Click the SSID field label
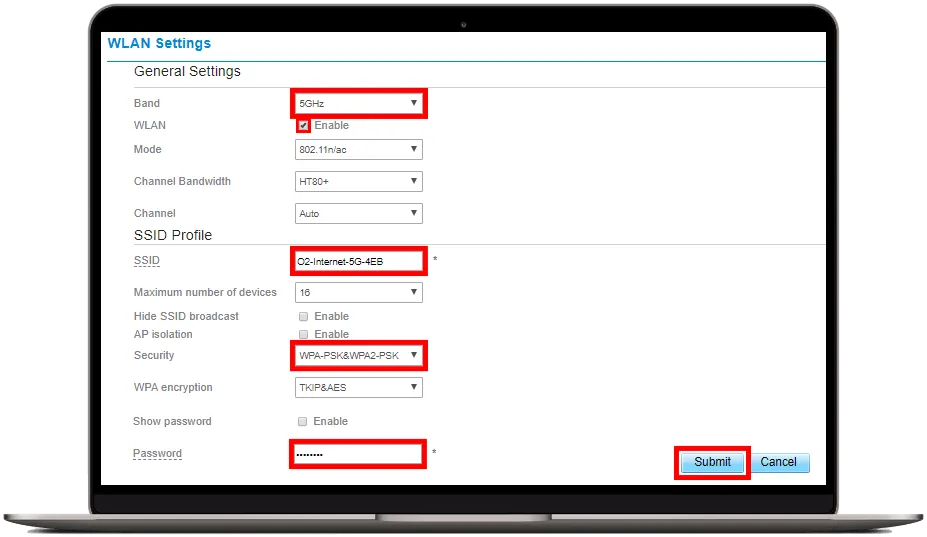 (x=146, y=261)
